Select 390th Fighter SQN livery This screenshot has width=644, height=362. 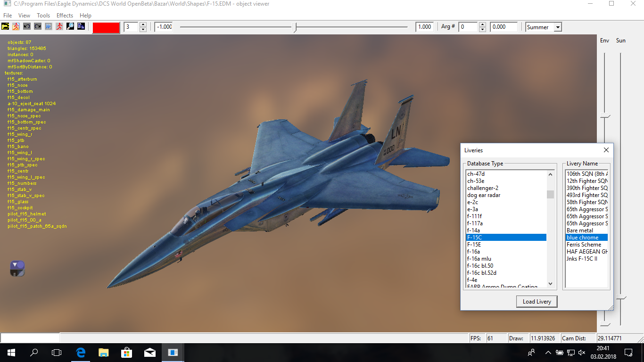pyautogui.click(x=586, y=188)
